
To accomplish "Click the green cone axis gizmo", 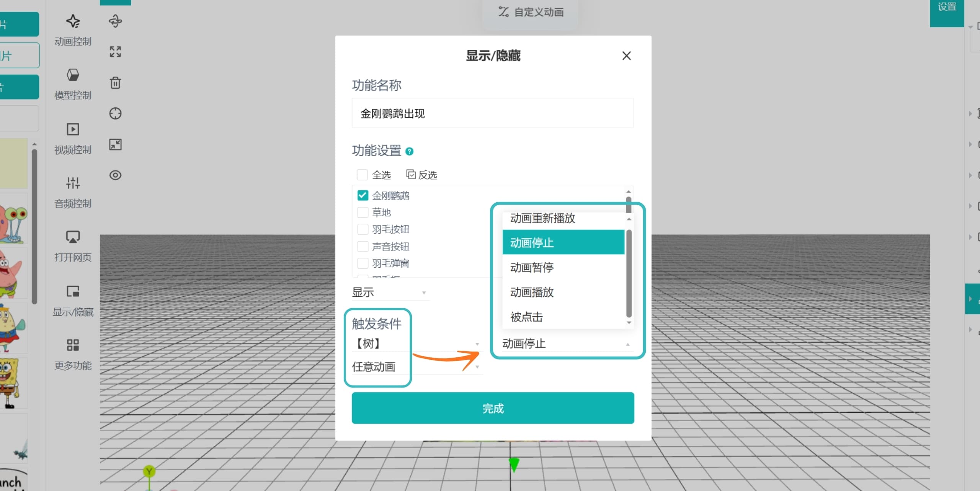I will [x=514, y=465].
